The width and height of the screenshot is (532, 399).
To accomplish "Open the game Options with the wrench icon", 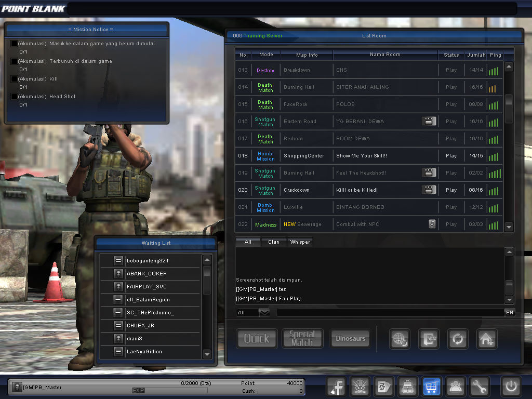I will [x=480, y=387].
